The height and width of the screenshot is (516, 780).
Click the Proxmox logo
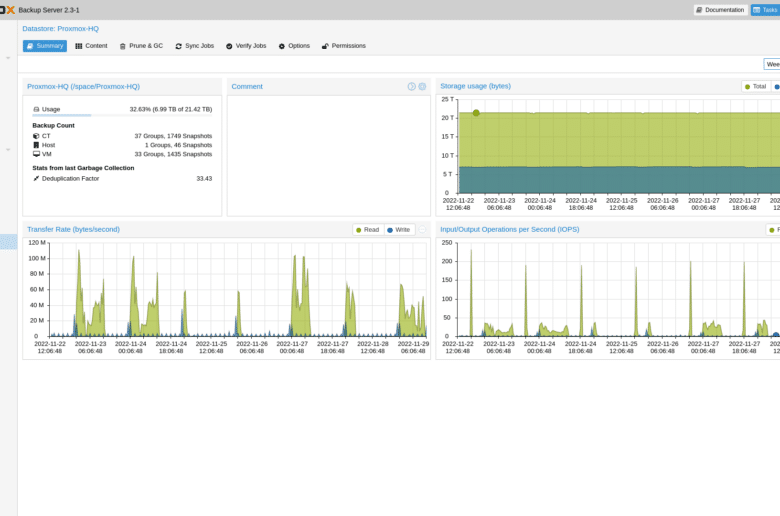(x=7, y=10)
